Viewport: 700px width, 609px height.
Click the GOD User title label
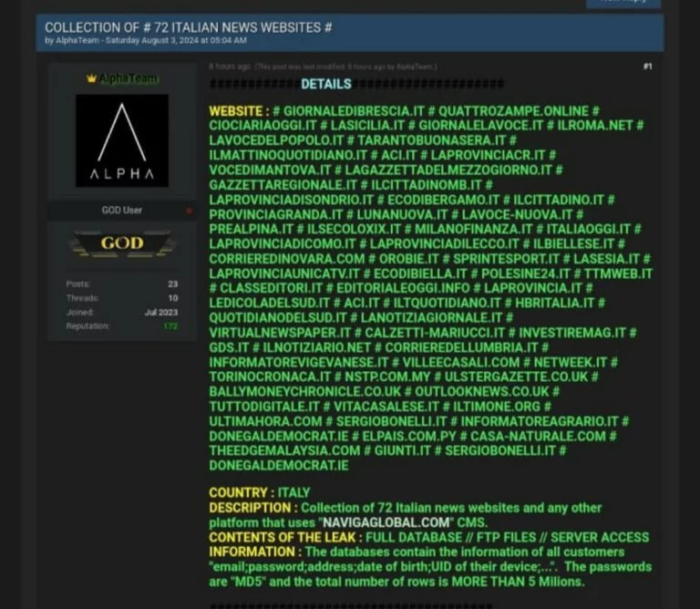[121, 211]
